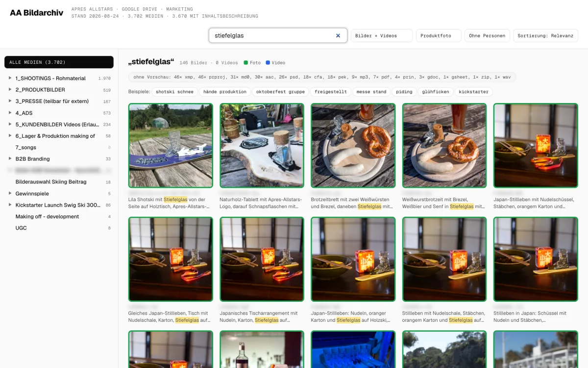Screen dimensions: 588x368
Task: Open the Stillleben mit Nudelschale, Stäbchen thumbnail
Action: point(444,259)
